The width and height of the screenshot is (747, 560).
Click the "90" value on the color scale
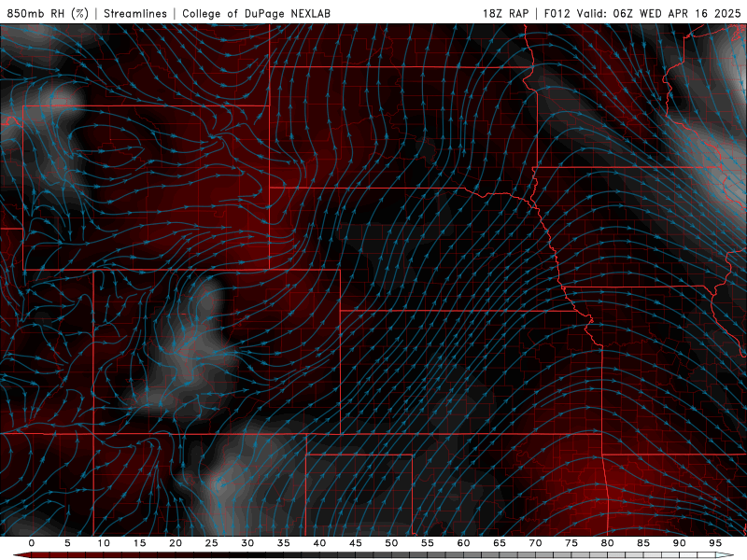click(680, 543)
